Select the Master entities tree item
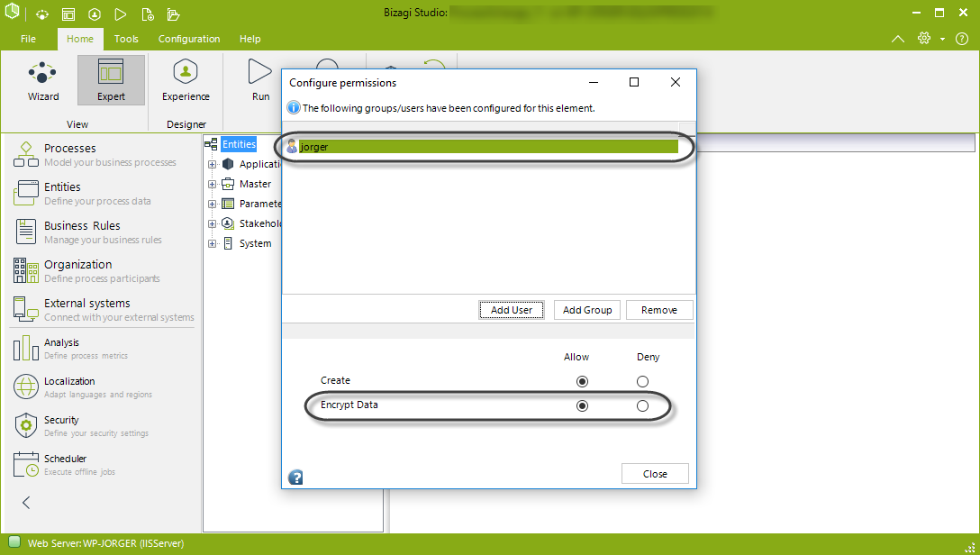This screenshot has height=555, width=980. (x=255, y=184)
